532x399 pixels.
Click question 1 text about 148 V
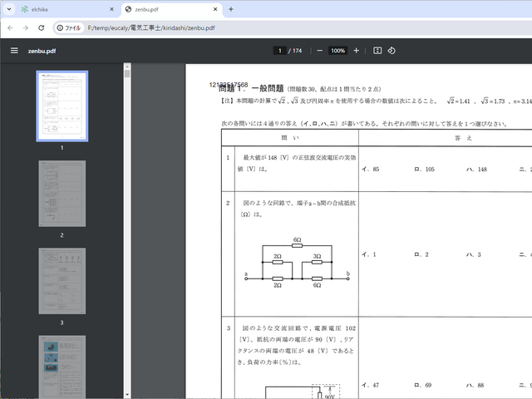(297, 163)
